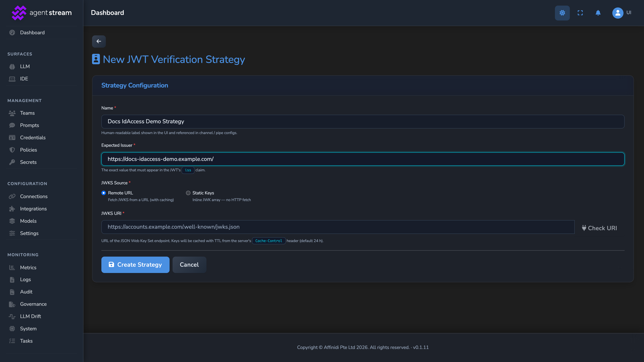Screen dimensions: 644x362
Task: Click the Create Strategy button
Action: [135, 265]
